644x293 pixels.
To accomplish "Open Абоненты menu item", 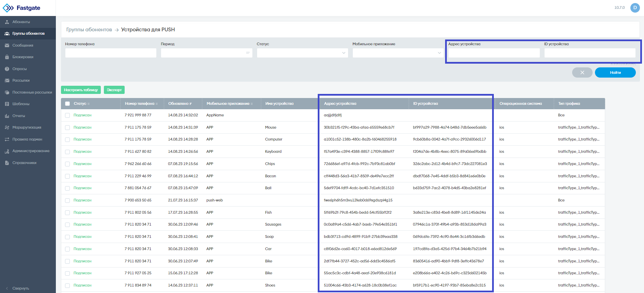I will (x=21, y=22).
